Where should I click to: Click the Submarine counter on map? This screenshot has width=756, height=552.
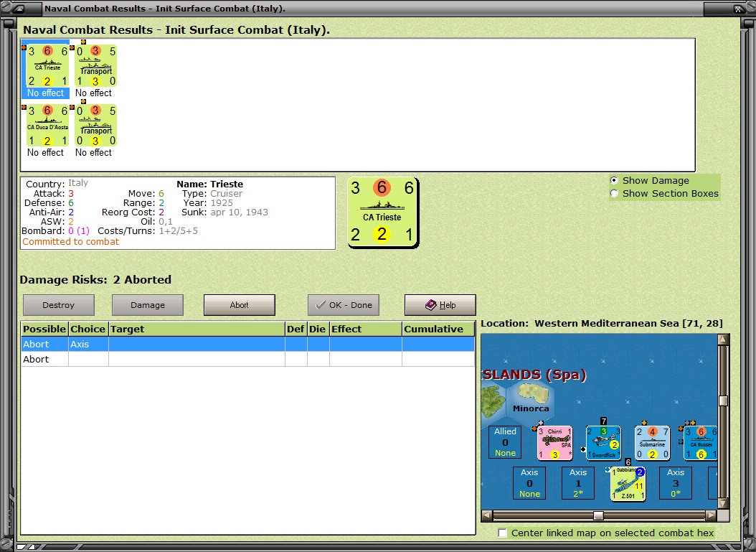[x=652, y=442]
